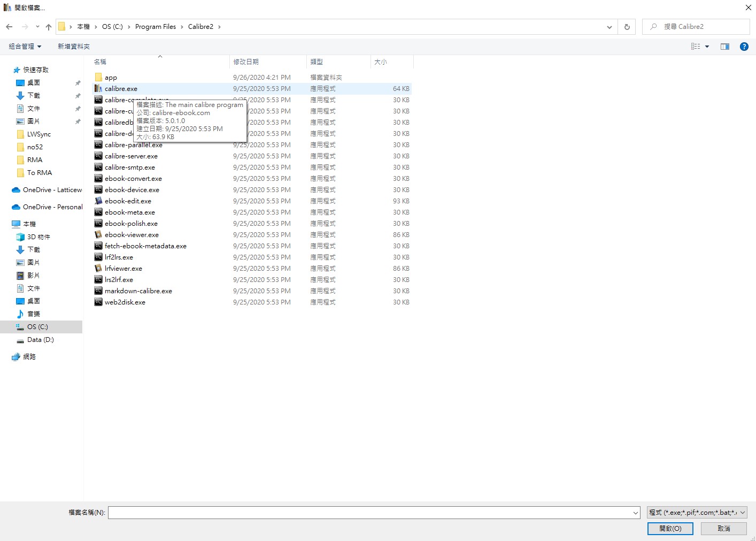The image size is (756, 541).
Task: Open pinned 下載 downloads under quick access
Action: [x=34, y=96]
